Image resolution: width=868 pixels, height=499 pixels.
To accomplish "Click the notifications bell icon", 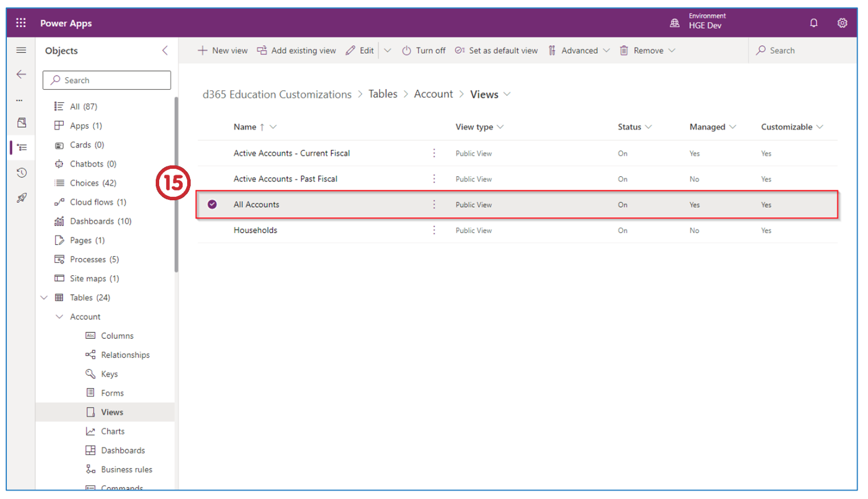I will pyautogui.click(x=813, y=23).
